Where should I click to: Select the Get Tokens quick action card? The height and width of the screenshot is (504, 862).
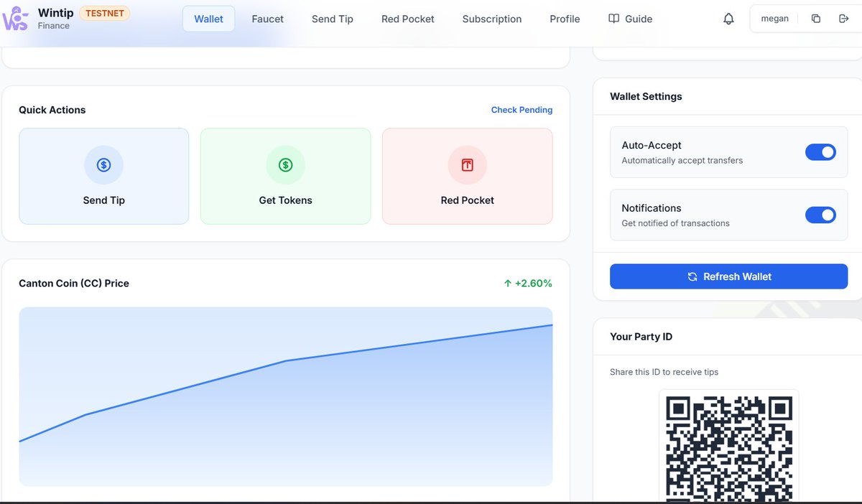pos(286,176)
